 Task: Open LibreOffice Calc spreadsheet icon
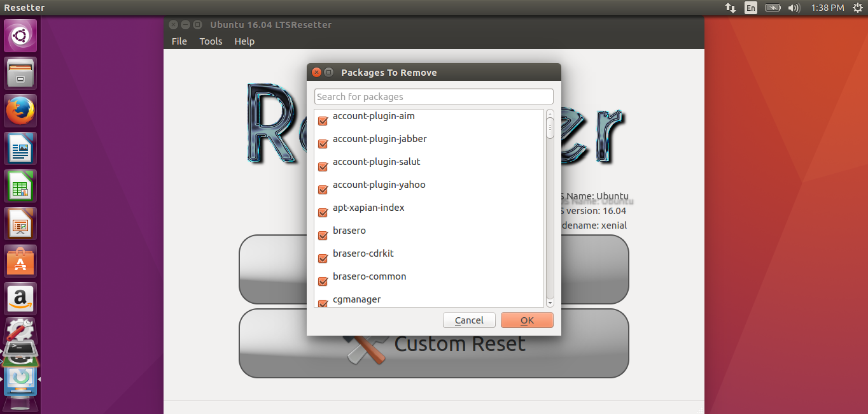point(21,186)
